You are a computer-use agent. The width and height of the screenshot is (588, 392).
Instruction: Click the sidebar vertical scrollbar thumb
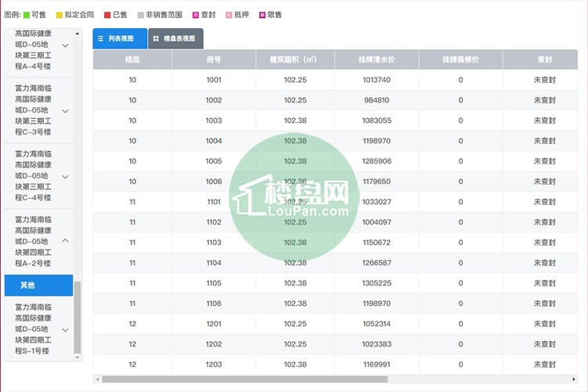tap(78, 317)
